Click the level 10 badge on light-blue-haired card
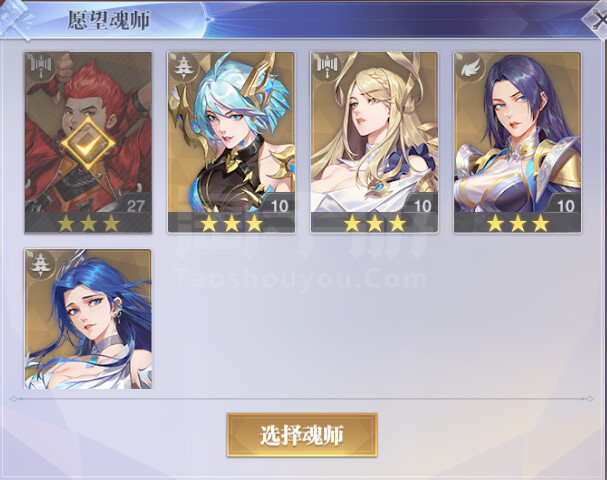 click(279, 205)
